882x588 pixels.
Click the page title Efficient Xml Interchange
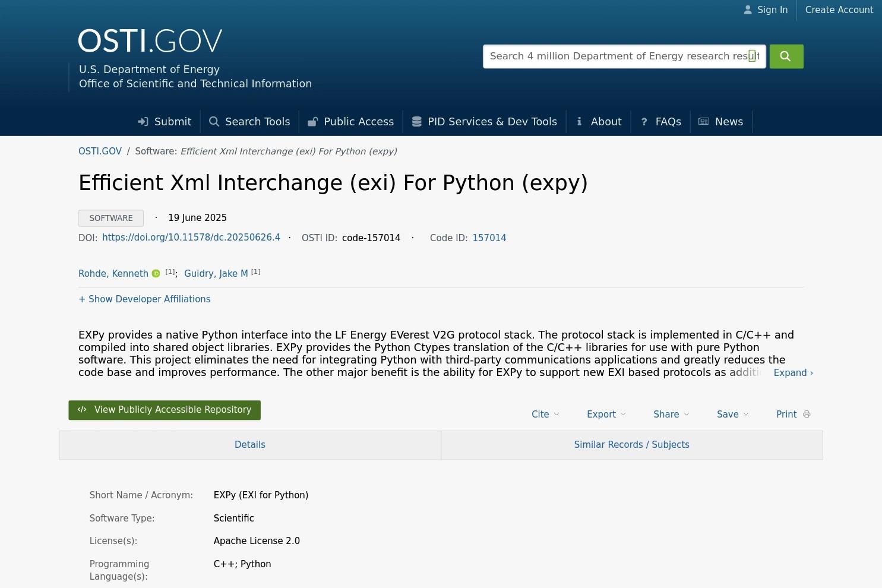(x=333, y=183)
